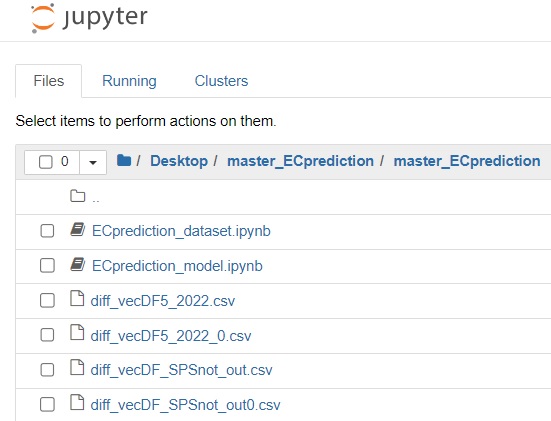Open last master_ECprediction breadcrumb link
The image size is (551, 421).
pos(467,161)
